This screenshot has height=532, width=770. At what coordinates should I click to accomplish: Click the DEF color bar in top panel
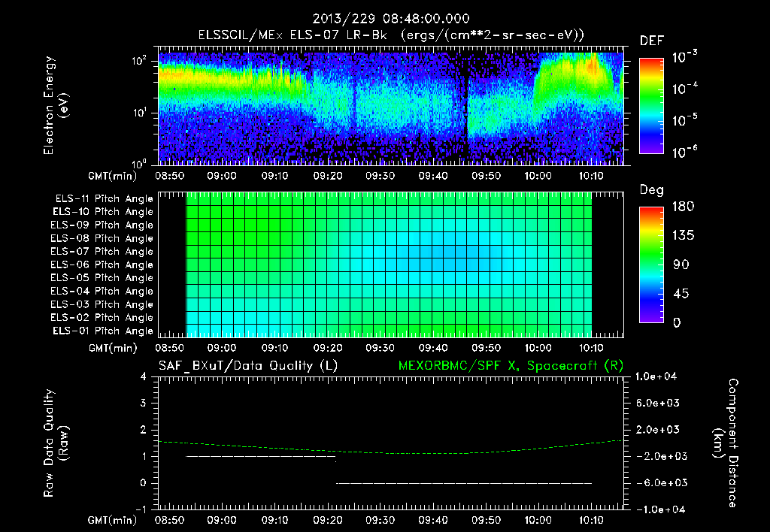(x=651, y=105)
